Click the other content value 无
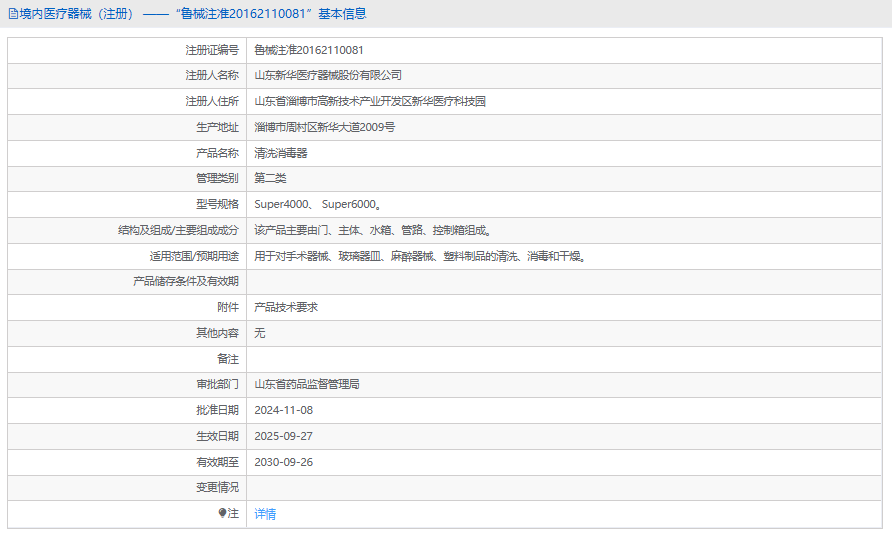 pyautogui.click(x=260, y=333)
